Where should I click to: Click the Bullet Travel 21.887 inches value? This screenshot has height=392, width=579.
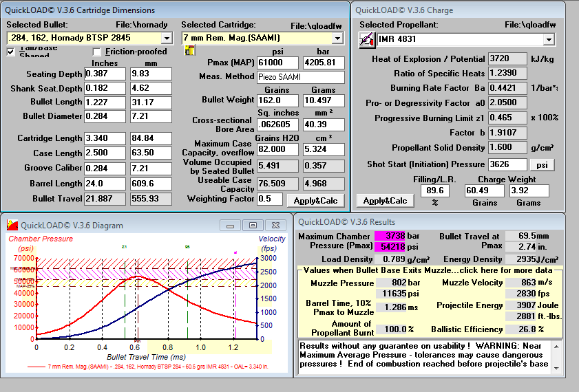pyautogui.click(x=105, y=199)
